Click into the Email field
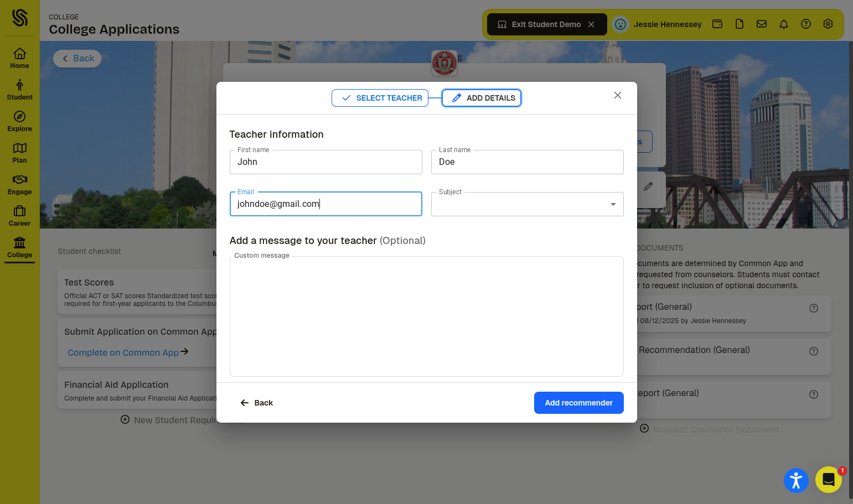Image resolution: width=853 pixels, height=504 pixels. (326, 204)
